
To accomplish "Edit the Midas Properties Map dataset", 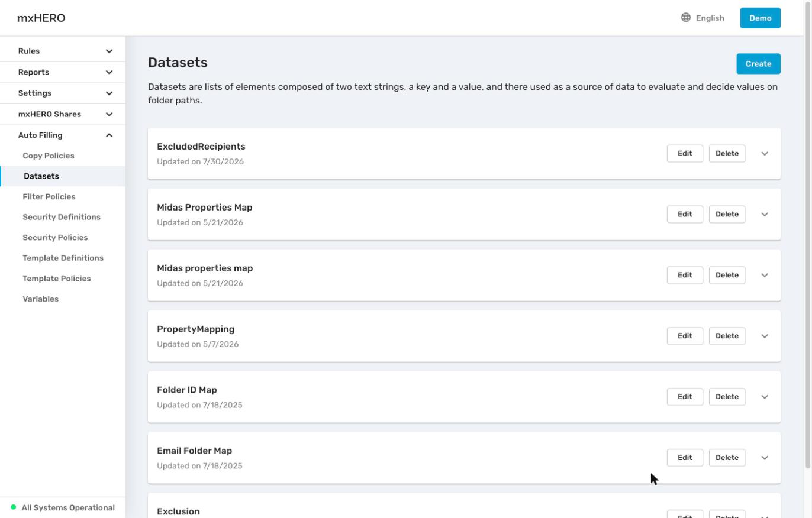I will pos(685,214).
